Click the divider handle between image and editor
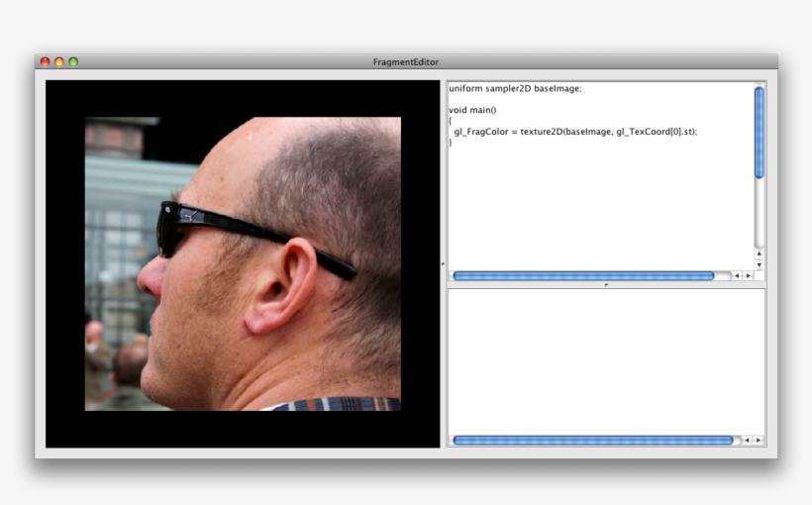The height and width of the screenshot is (505, 812). pos(443,264)
